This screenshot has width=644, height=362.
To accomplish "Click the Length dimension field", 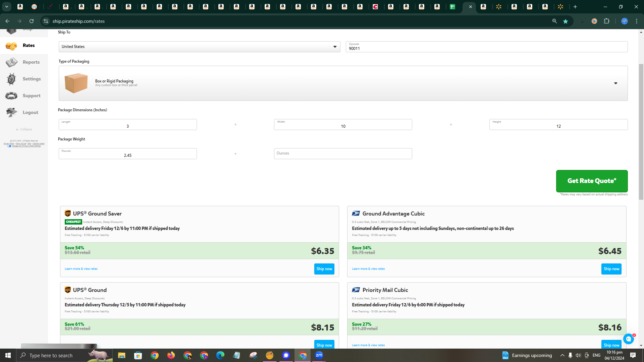I will pyautogui.click(x=127, y=124).
